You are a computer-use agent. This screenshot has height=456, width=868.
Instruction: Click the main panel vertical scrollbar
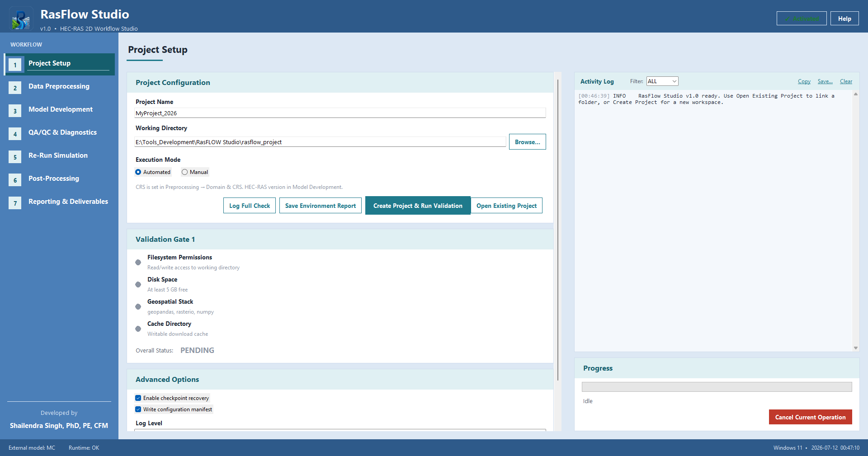pos(558,230)
